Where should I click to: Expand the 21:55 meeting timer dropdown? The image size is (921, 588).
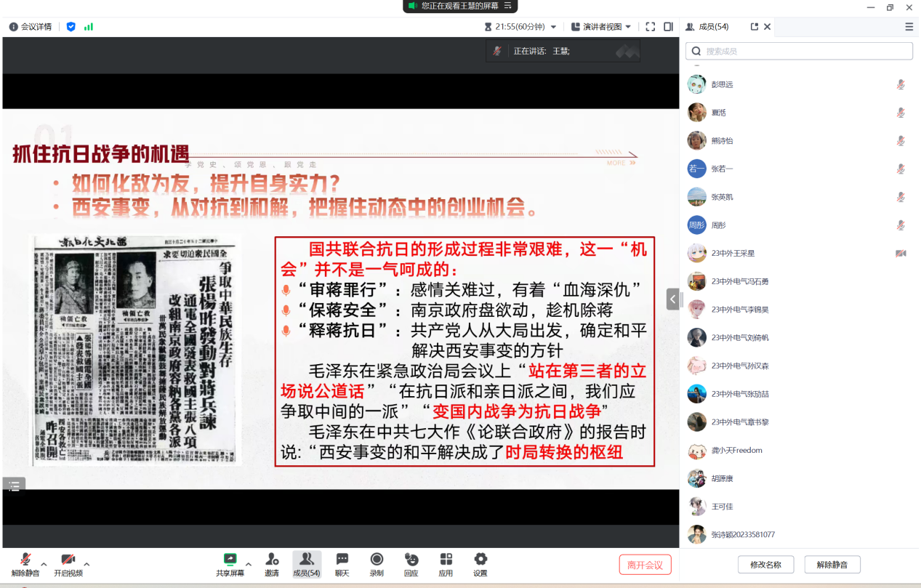pyautogui.click(x=553, y=27)
